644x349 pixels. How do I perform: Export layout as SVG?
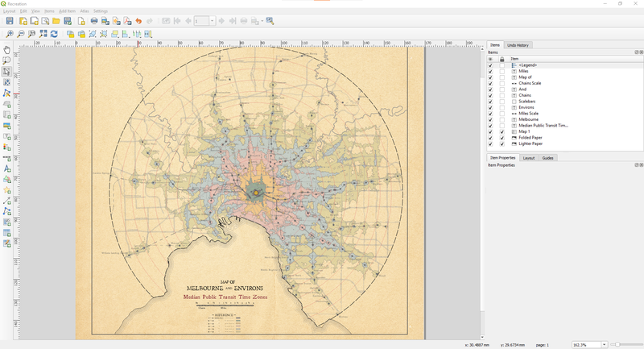[x=116, y=21]
